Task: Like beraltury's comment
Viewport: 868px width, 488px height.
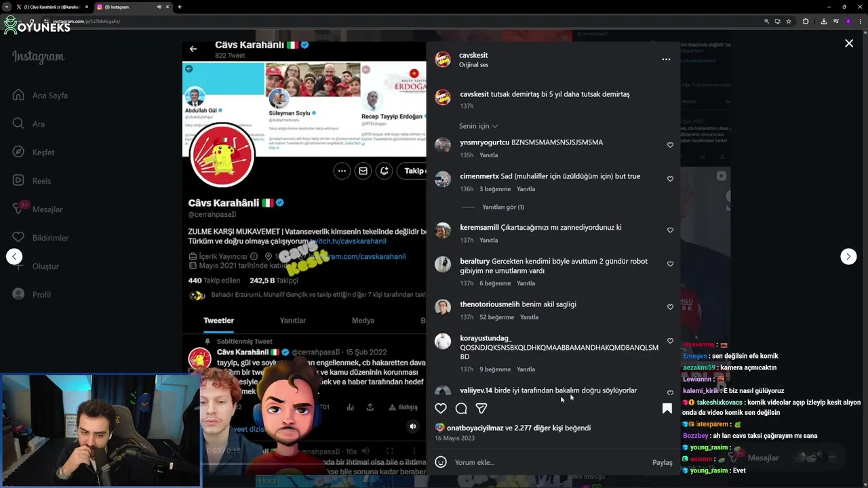Action: [670, 264]
